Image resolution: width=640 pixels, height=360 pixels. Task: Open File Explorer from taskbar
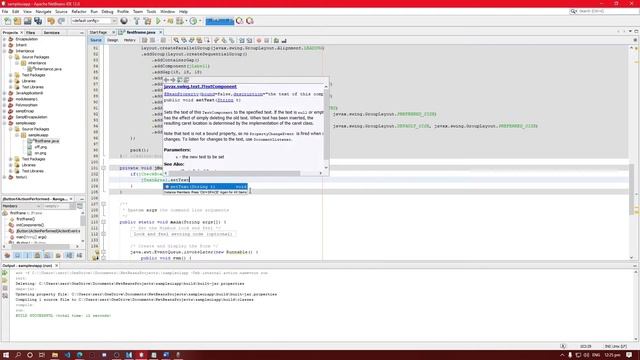(x=54, y=355)
